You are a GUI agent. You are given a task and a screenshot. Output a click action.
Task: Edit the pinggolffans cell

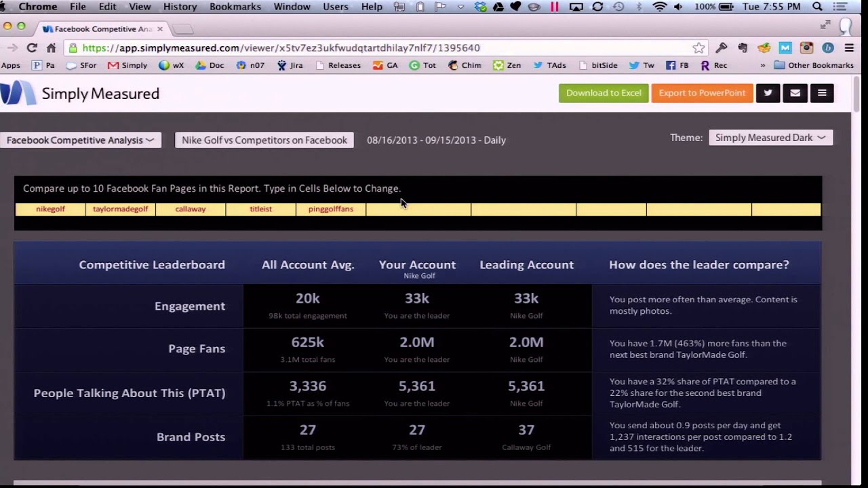click(331, 209)
